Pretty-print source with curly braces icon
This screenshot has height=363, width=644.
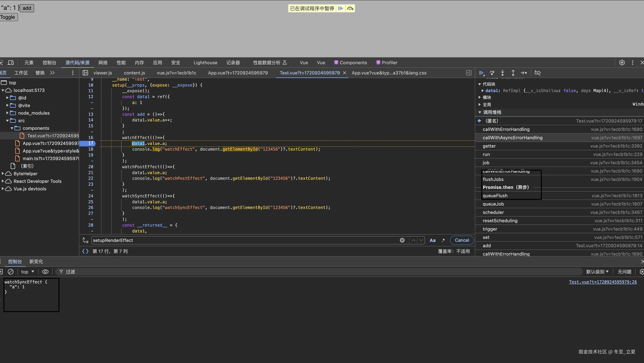[x=85, y=251]
